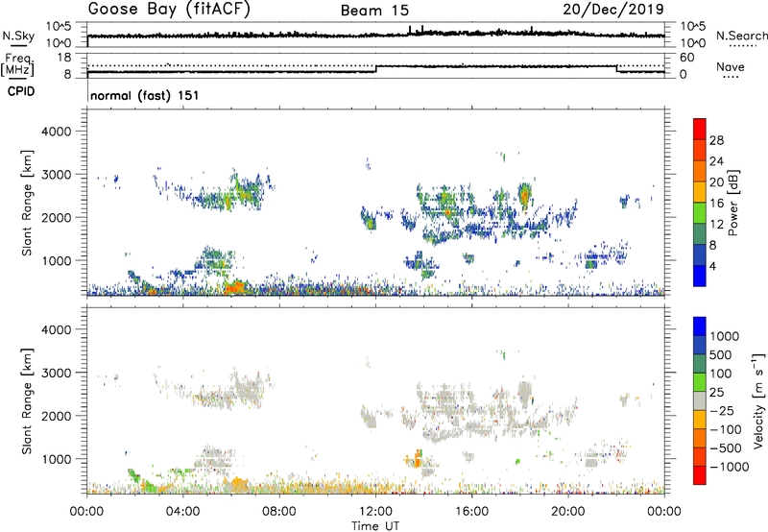The height and width of the screenshot is (532, 768).
Task: Click the '20:00' time tick label
Action: coord(568,512)
